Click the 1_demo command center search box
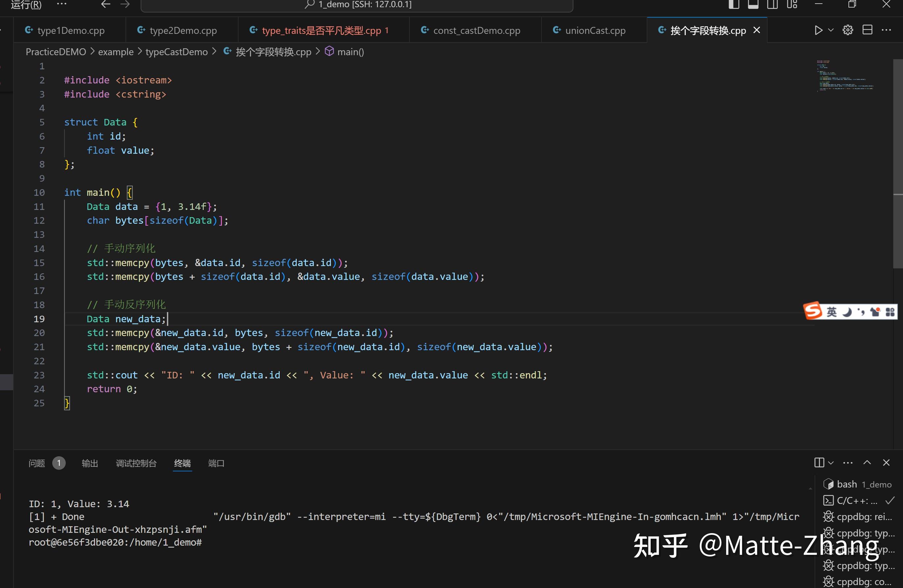The image size is (903, 588). (358, 5)
